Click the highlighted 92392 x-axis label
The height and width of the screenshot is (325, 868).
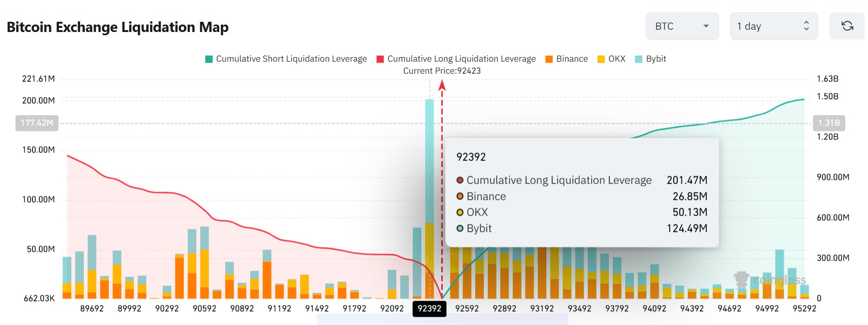[x=429, y=309]
